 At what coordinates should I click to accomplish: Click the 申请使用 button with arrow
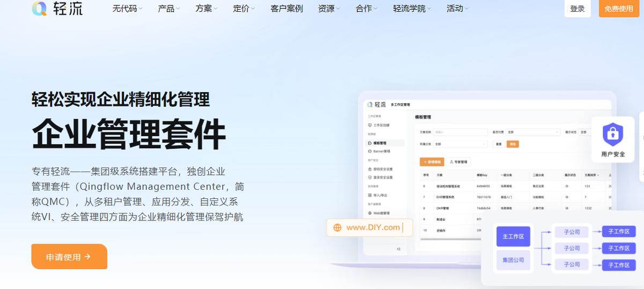69,257
